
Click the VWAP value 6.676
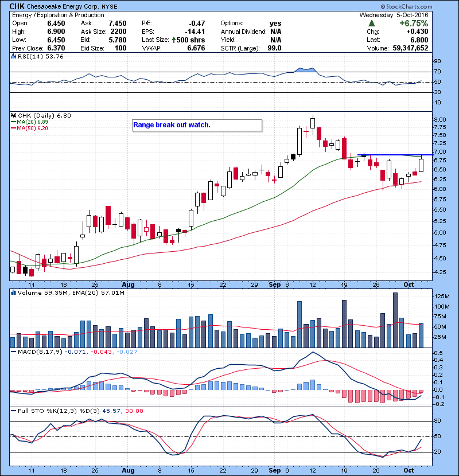pyautogui.click(x=196, y=48)
